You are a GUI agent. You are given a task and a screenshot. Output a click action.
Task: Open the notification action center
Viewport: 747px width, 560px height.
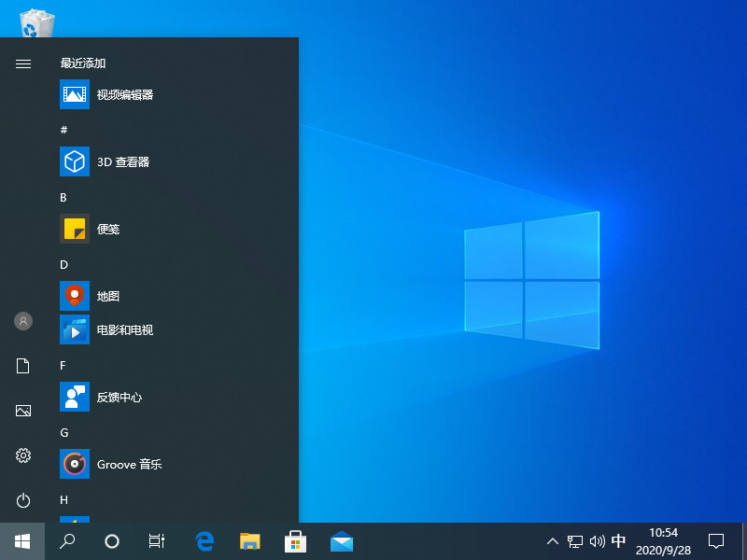click(x=716, y=540)
